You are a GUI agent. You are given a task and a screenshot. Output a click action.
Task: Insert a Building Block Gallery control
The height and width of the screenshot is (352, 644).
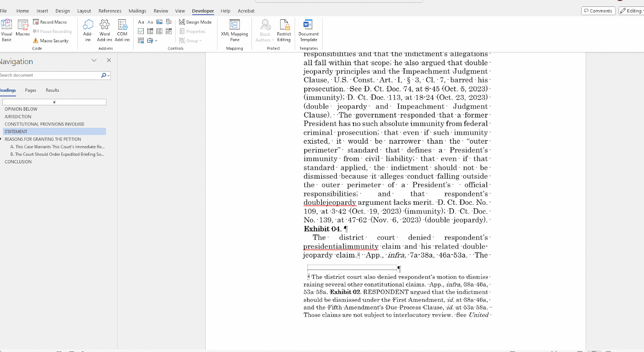pyautogui.click(x=169, y=22)
